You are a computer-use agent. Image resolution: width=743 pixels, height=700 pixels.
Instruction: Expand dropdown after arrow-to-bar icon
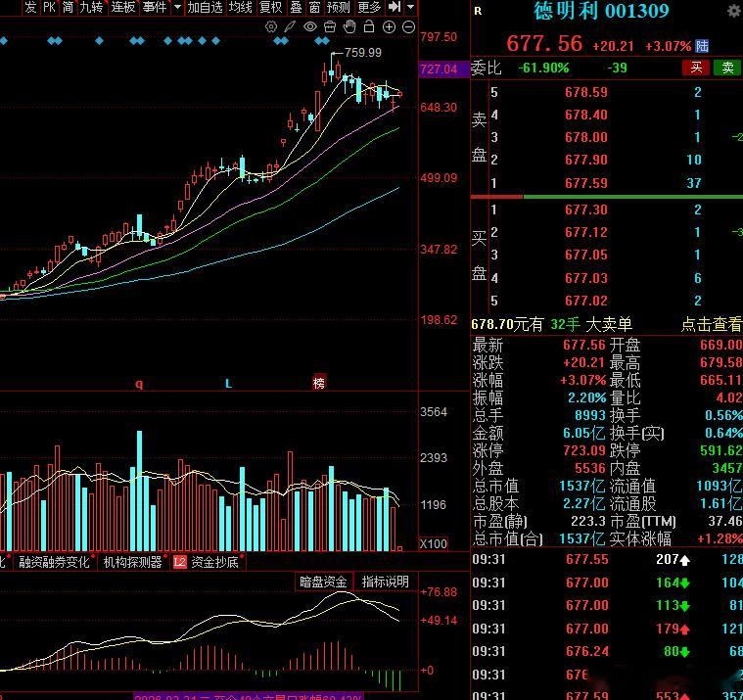(x=410, y=7)
